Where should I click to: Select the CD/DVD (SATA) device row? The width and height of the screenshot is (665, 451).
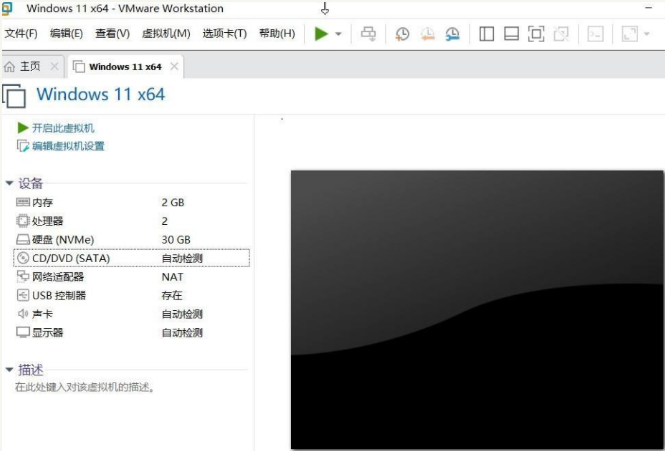(x=70, y=258)
